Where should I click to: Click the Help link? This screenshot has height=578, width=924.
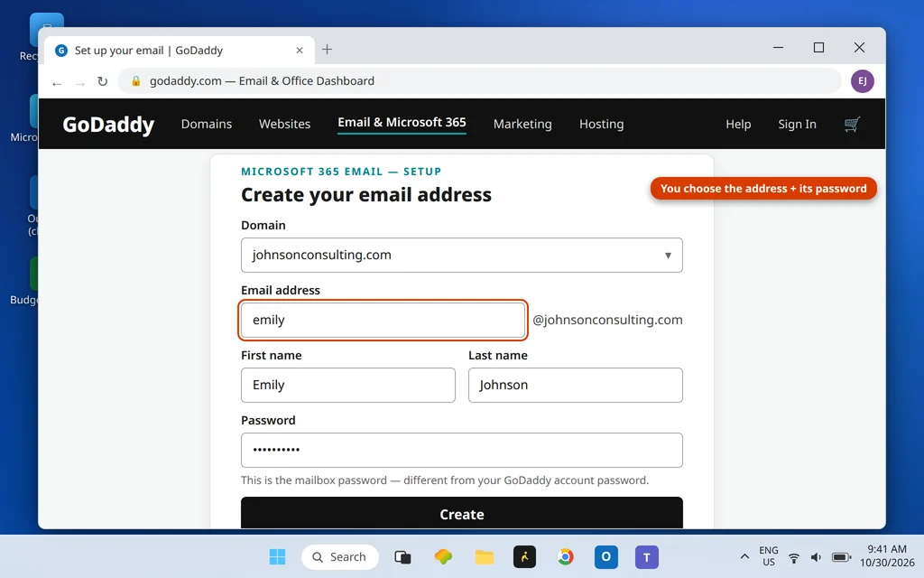(738, 124)
